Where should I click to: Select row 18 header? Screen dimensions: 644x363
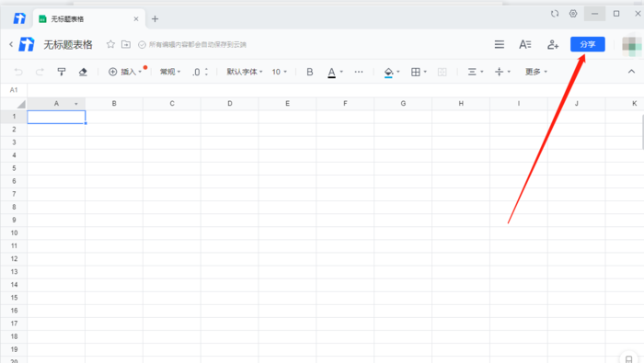click(14, 336)
